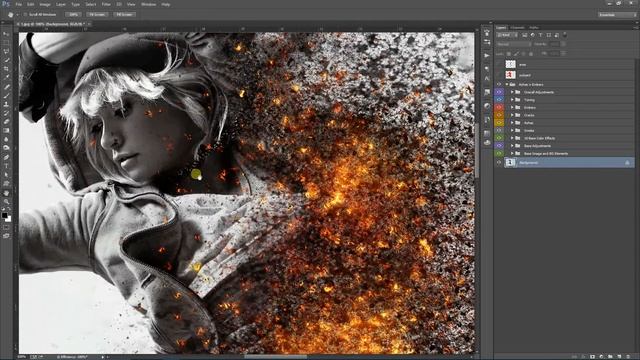Turn layer filtering on or off switch

tap(565, 35)
